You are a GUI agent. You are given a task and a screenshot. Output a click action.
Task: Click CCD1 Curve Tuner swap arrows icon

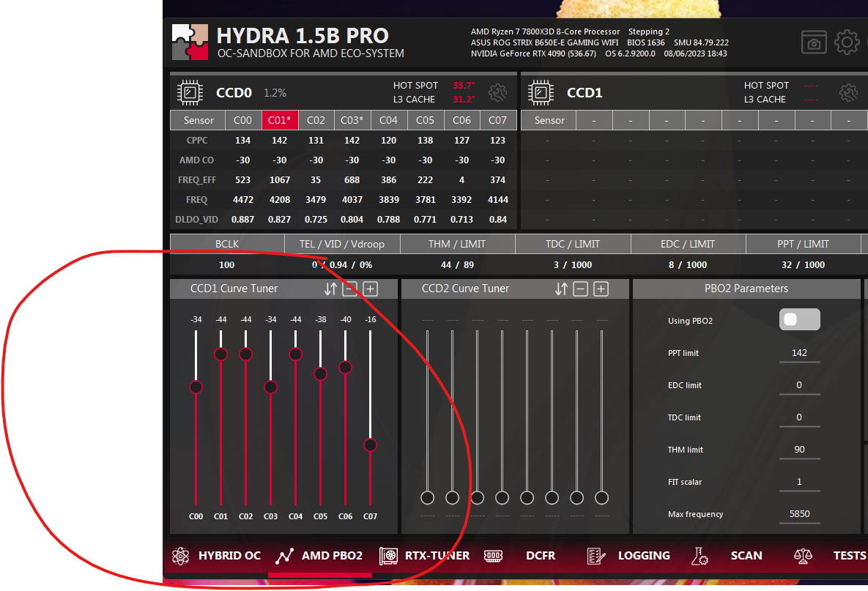(330, 289)
